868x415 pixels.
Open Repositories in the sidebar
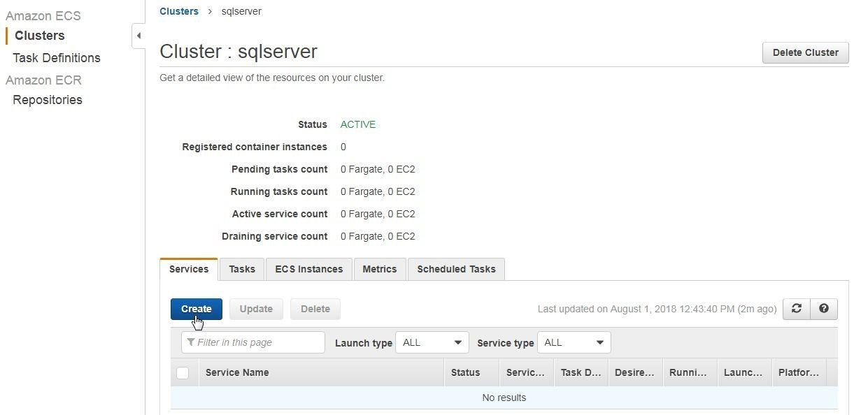click(x=48, y=100)
